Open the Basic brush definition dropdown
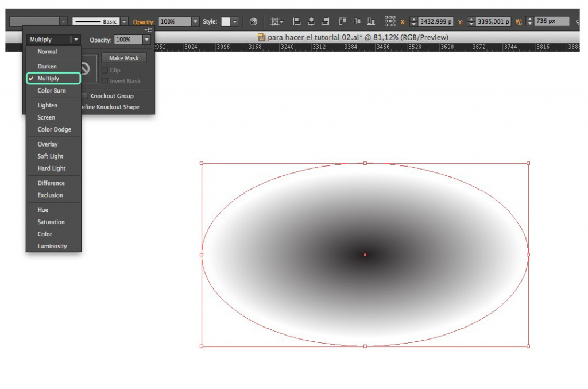588x389 pixels. (x=124, y=21)
